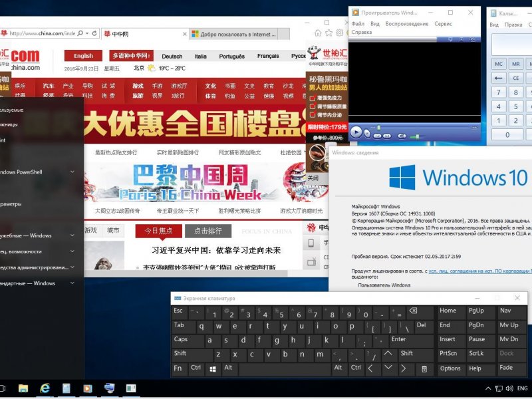532x399 pixels.
Task: Click the phone icon on the webpage
Action: tap(311, 243)
